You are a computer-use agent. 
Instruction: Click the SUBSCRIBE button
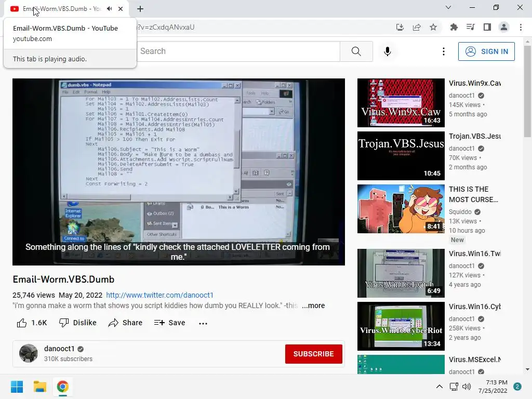tap(313, 354)
